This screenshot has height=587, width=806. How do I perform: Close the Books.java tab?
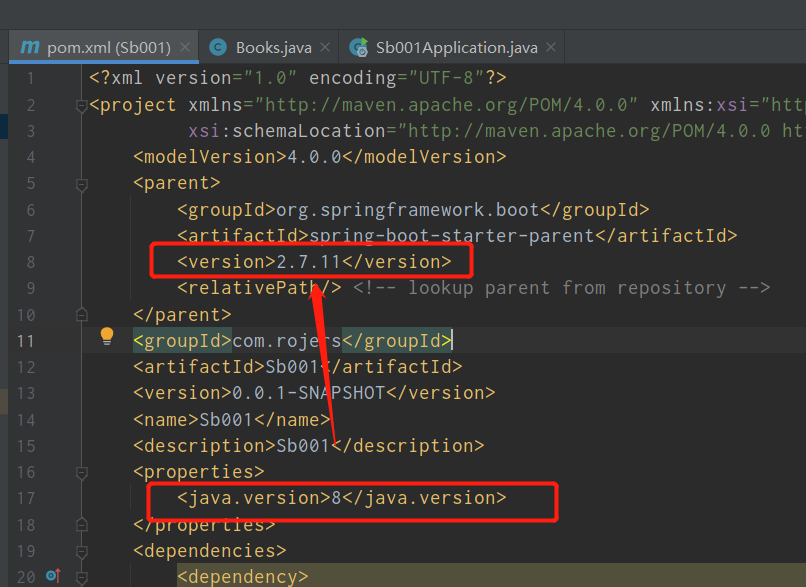pyautogui.click(x=325, y=47)
